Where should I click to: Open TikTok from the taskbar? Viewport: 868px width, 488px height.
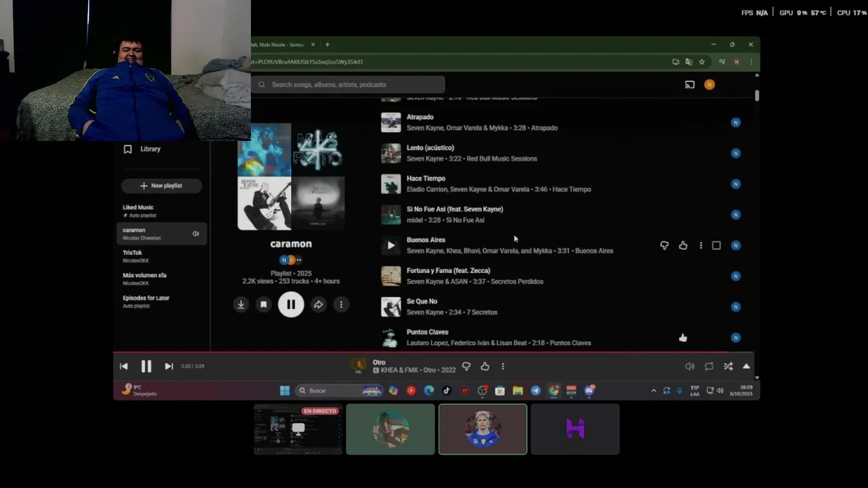click(x=446, y=390)
